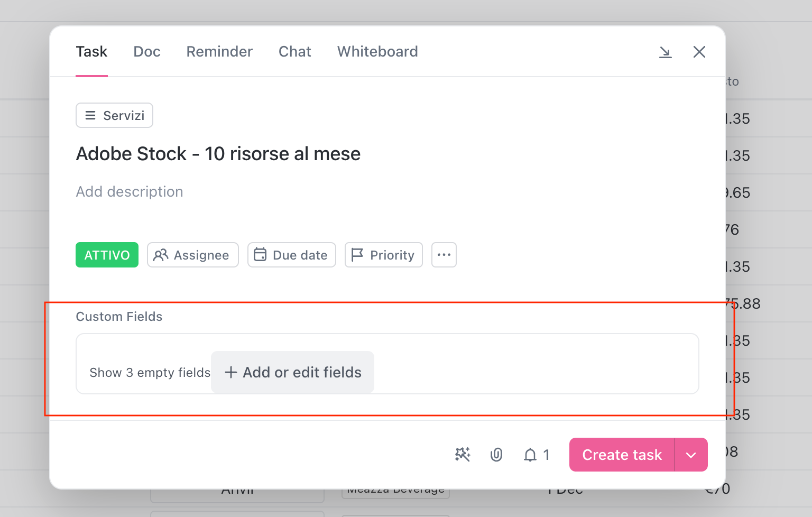This screenshot has height=517, width=812.
Task: Switch to the Doc tab
Action: 146,51
